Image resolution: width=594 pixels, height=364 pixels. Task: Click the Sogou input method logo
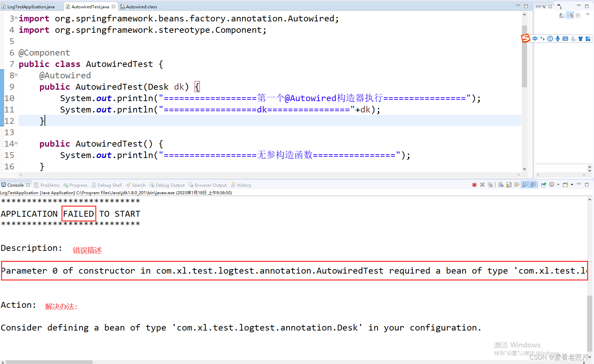[x=526, y=38]
